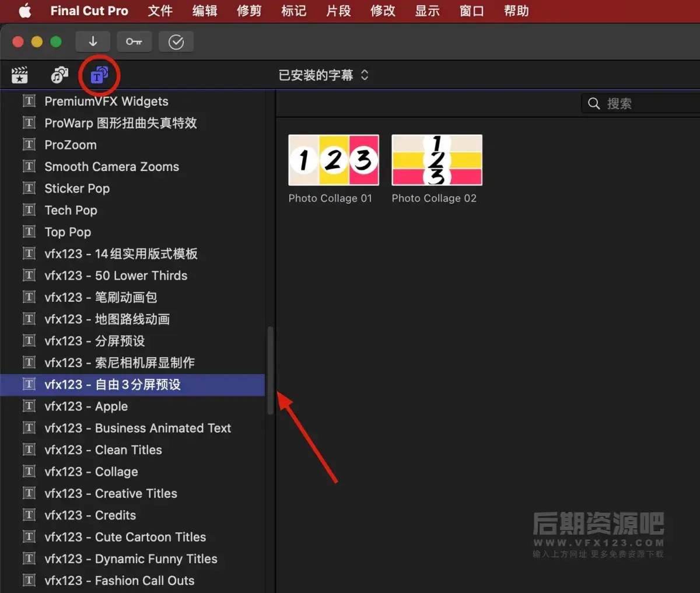Open the 文件 menu
The height and width of the screenshot is (593, 700).
coord(160,11)
